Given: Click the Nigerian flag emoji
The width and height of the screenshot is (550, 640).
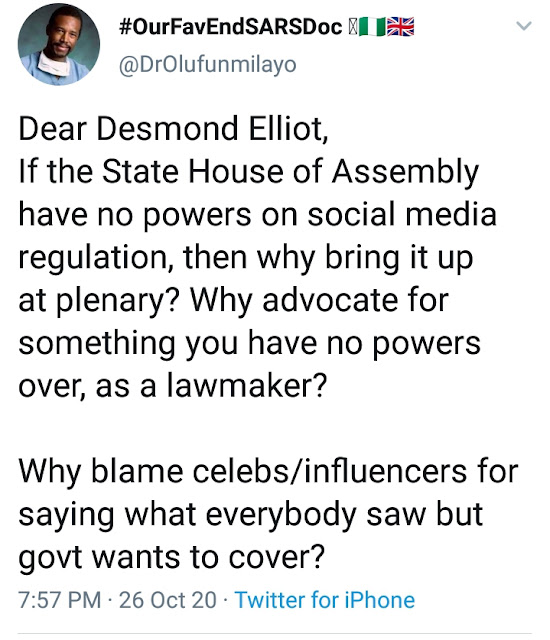Looking at the screenshot, I should click(372, 27).
